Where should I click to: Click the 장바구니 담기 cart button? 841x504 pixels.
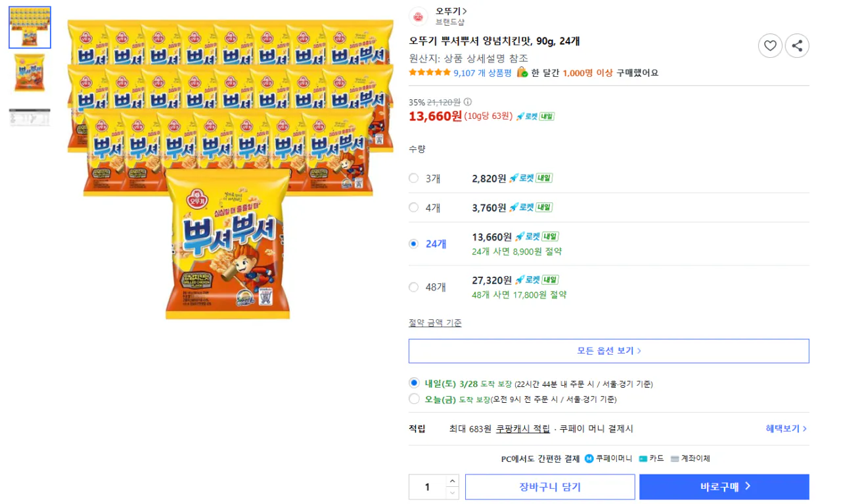[550, 487]
